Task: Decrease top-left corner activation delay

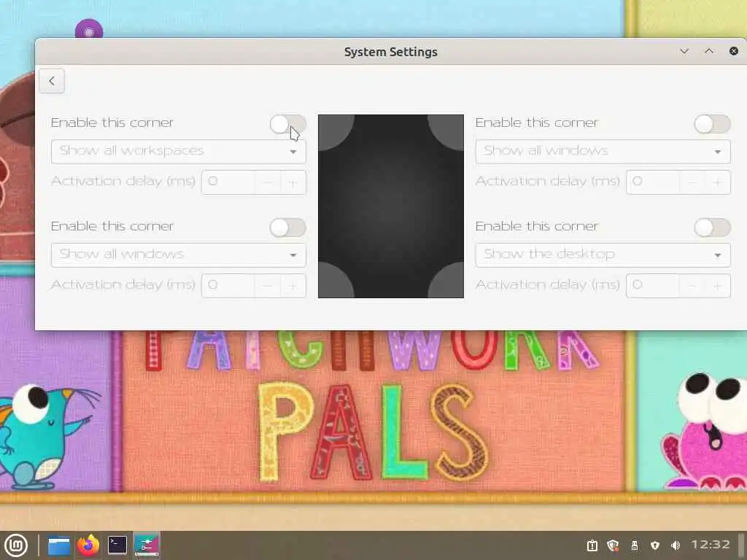Action: 268,182
